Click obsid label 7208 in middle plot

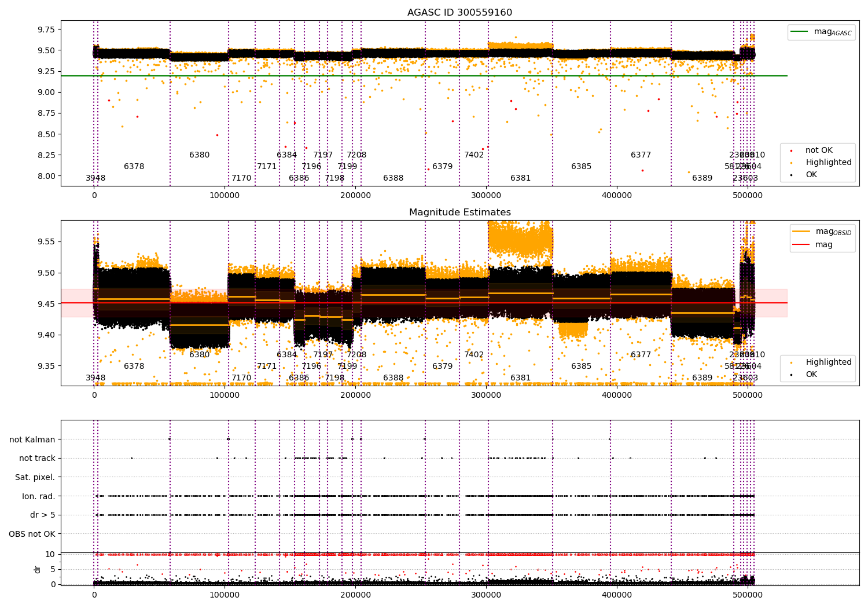coord(356,355)
